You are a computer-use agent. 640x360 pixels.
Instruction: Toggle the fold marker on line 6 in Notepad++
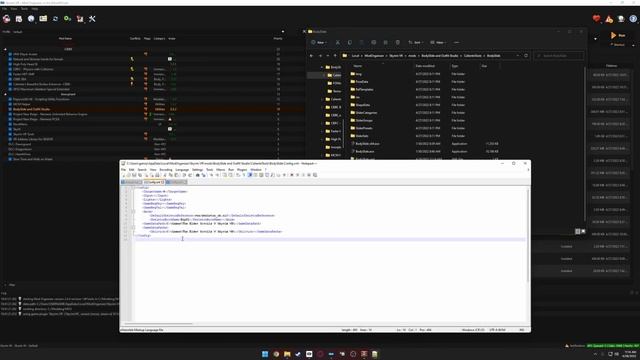pos(133,211)
